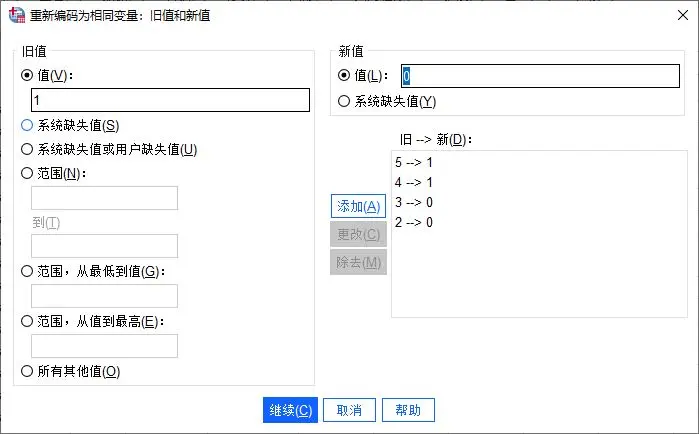Click new value input field containing 0
699x434 pixels.
tap(540, 76)
